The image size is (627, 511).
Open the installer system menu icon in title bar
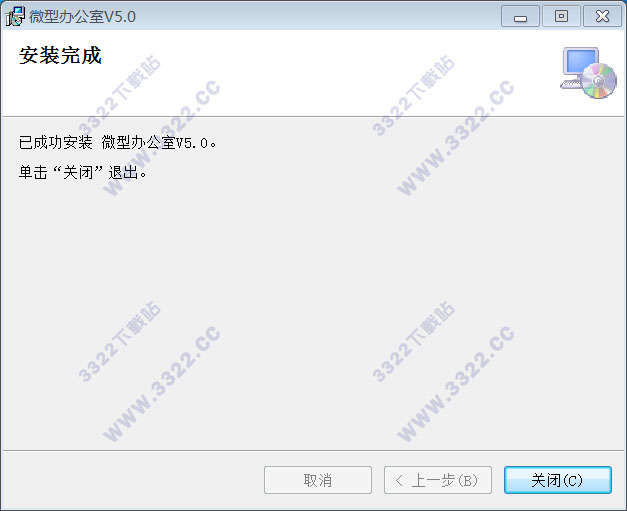pos(15,16)
